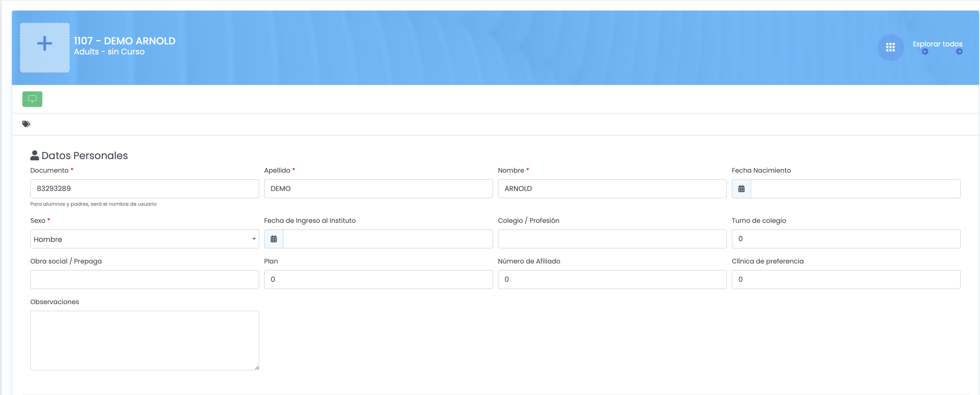Click the green monitor button
This screenshot has width=980, height=395.
tap(32, 99)
